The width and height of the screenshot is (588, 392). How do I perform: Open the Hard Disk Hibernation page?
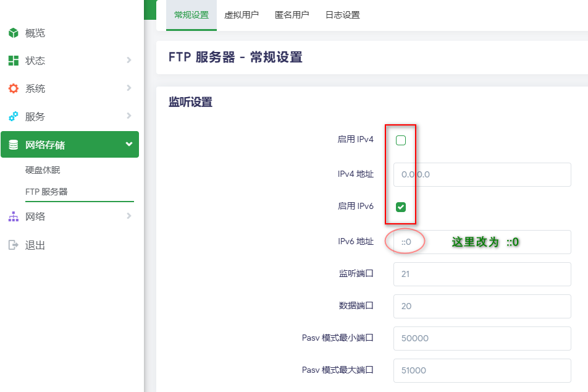click(x=43, y=170)
